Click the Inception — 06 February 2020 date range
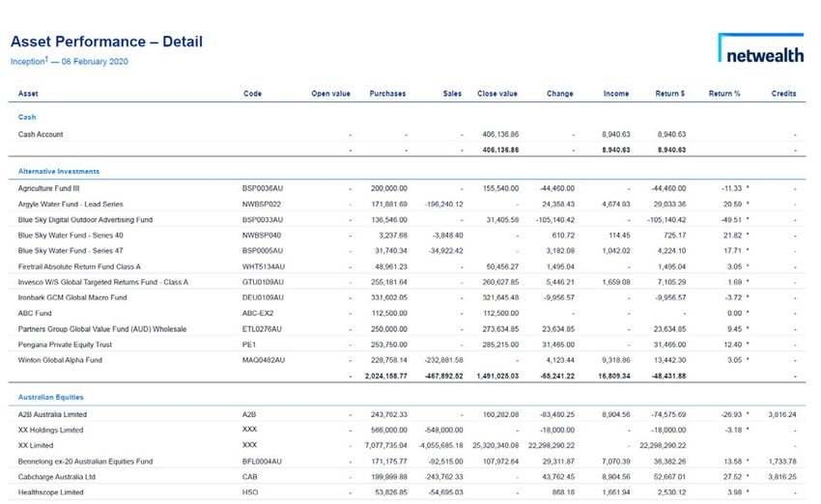The width and height of the screenshot is (821, 504). point(70,61)
